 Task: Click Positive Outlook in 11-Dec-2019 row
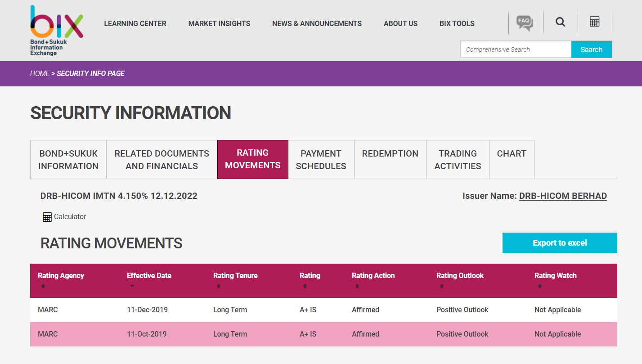pyautogui.click(x=462, y=310)
